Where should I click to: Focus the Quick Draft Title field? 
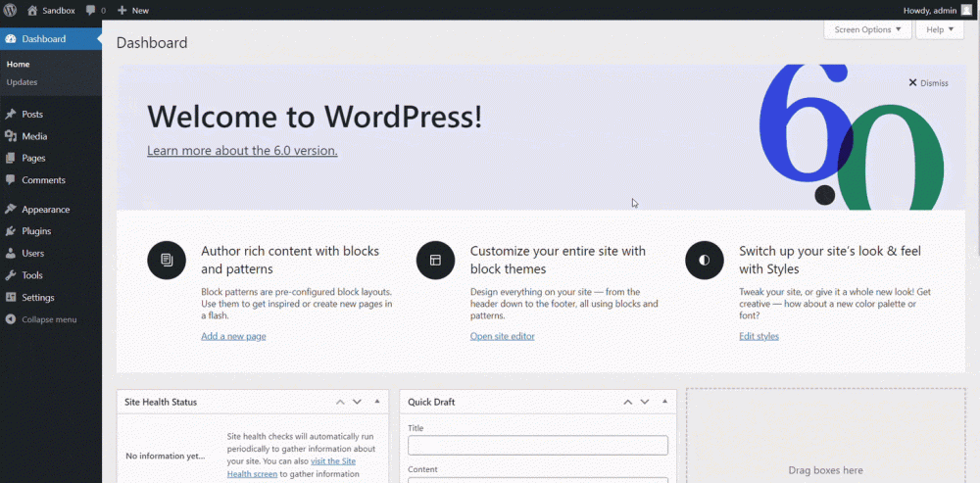click(538, 446)
